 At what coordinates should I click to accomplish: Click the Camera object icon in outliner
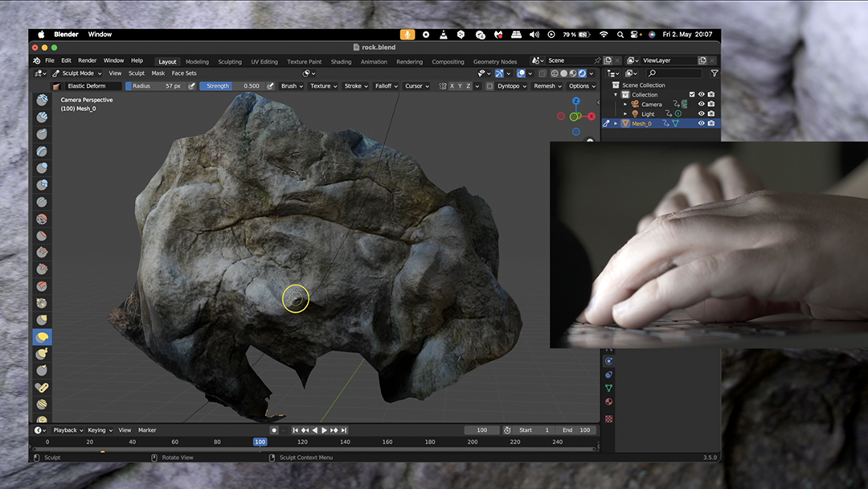[635, 104]
